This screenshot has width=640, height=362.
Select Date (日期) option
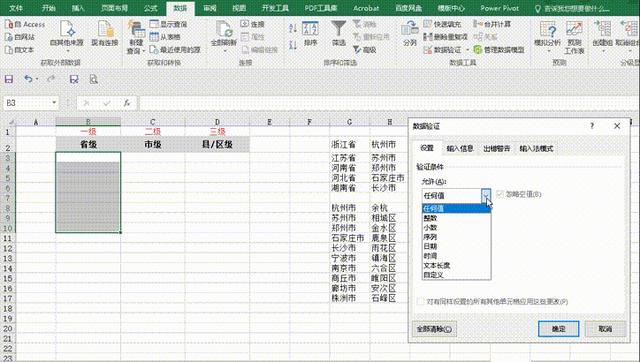tap(456, 247)
